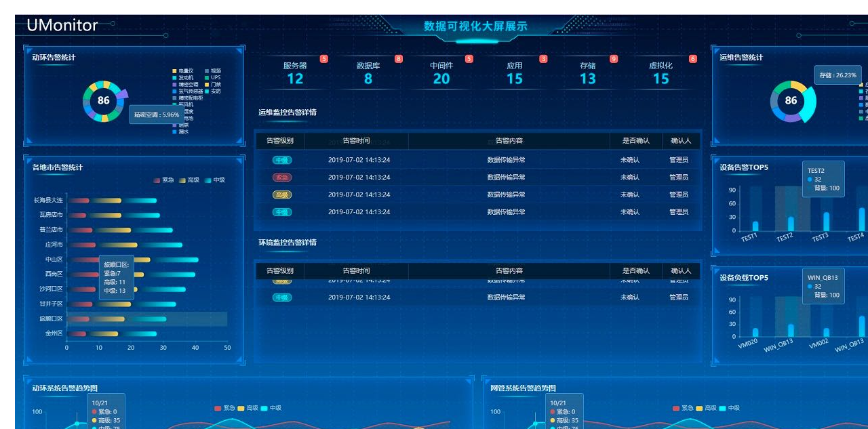Click the UMonitor logo text
The height and width of the screenshot is (429, 868).
click(x=62, y=25)
